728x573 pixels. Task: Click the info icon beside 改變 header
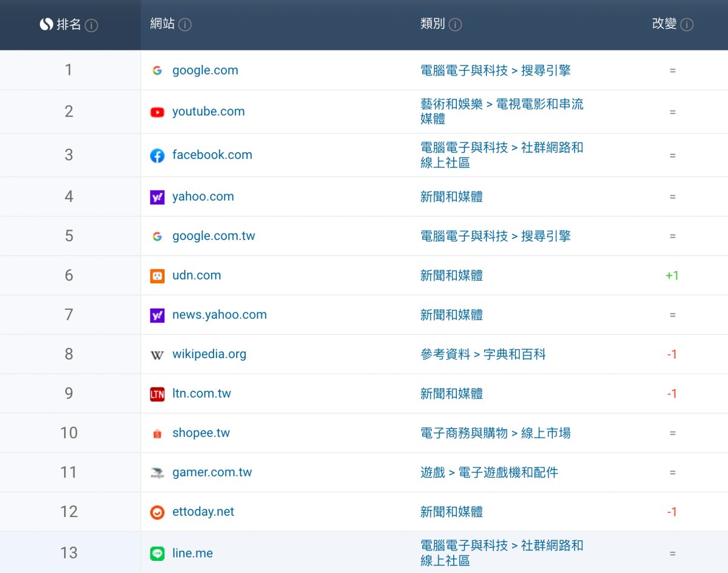pyautogui.click(x=687, y=25)
